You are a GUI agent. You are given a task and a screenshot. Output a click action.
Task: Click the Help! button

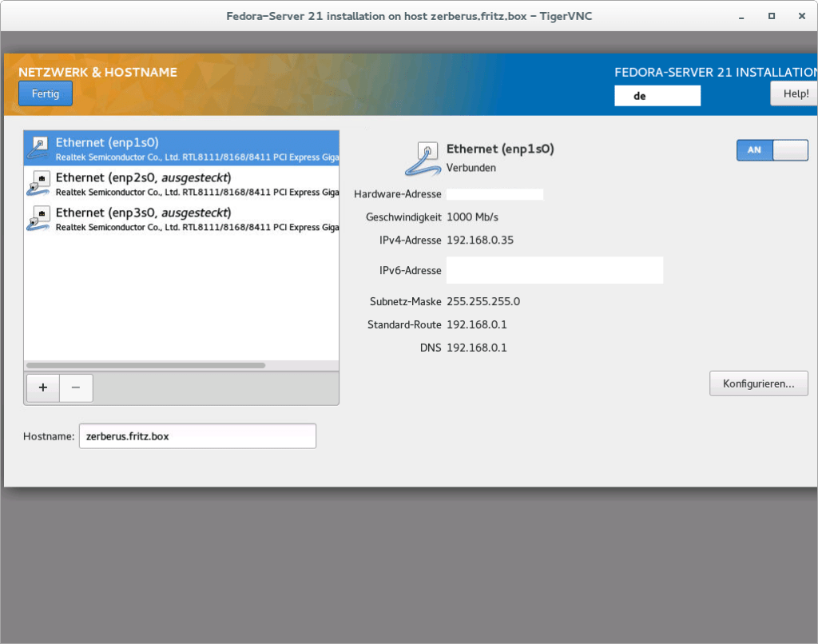coord(794,93)
